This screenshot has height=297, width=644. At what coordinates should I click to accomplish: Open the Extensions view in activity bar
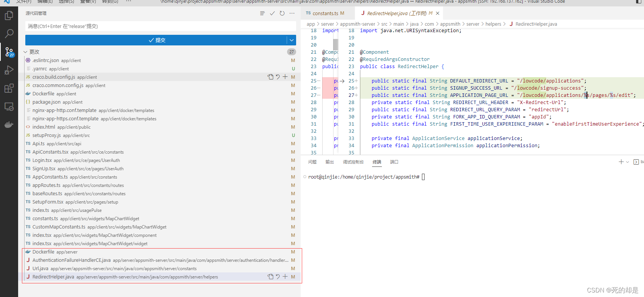point(9,89)
